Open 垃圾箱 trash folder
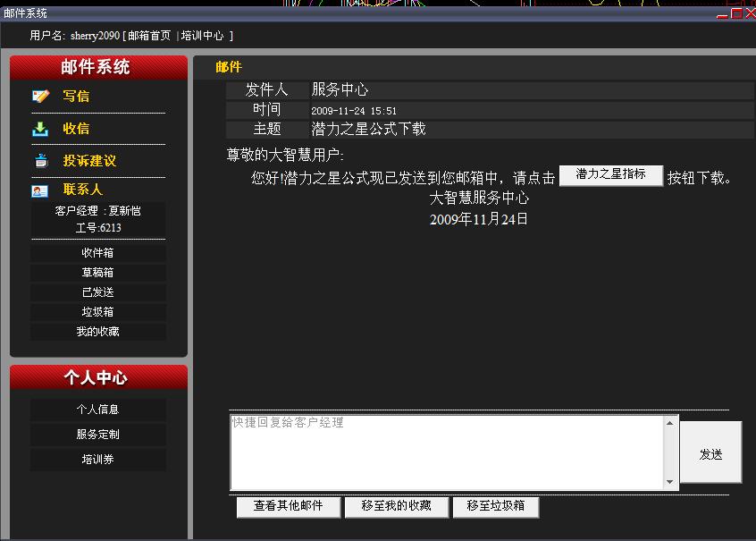The height and width of the screenshot is (541, 756). pyautogui.click(x=98, y=312)
